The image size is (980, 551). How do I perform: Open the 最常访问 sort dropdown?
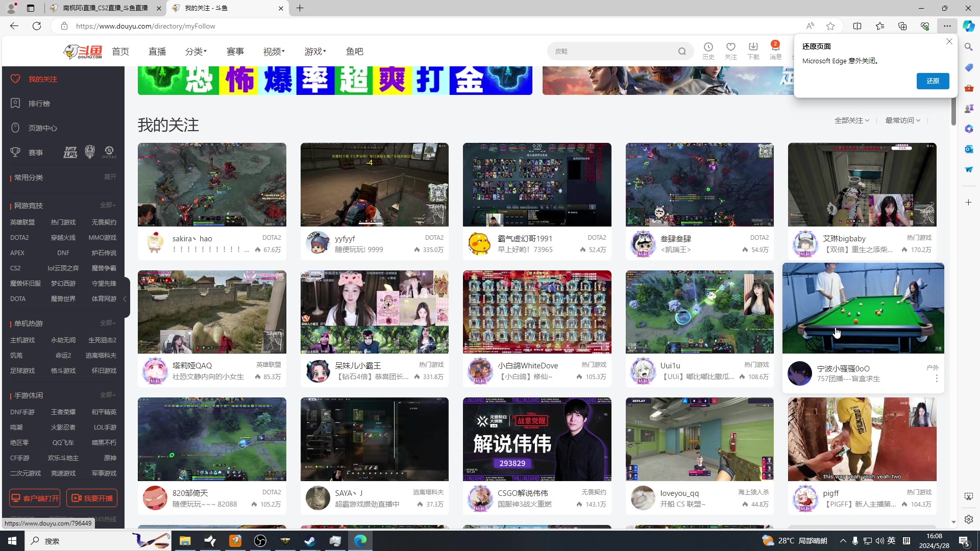[902, 120]
